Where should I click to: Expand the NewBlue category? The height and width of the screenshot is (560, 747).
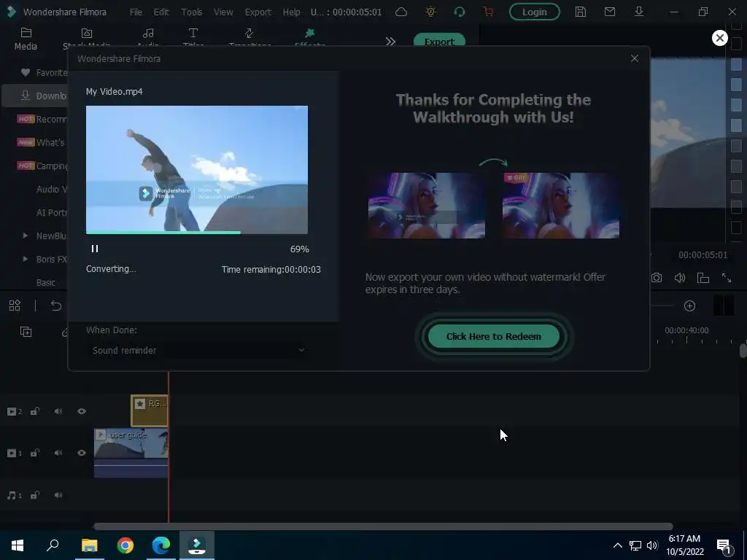pos(26,236)
